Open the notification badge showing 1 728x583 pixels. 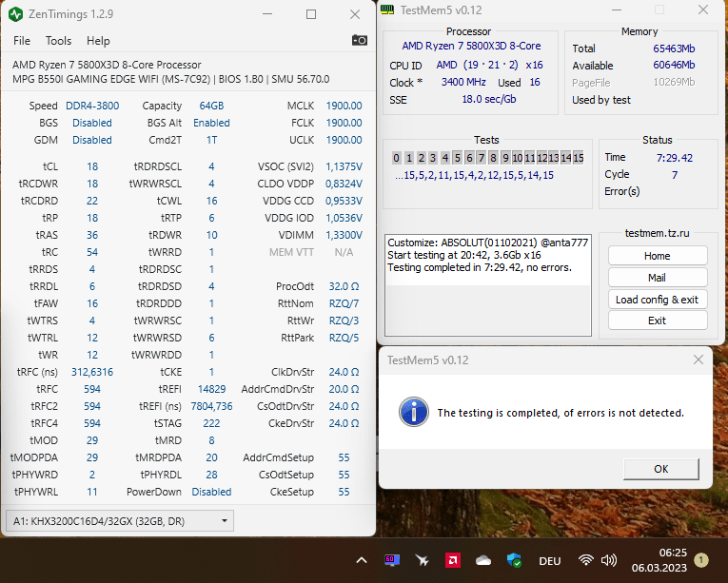[701, 560]
